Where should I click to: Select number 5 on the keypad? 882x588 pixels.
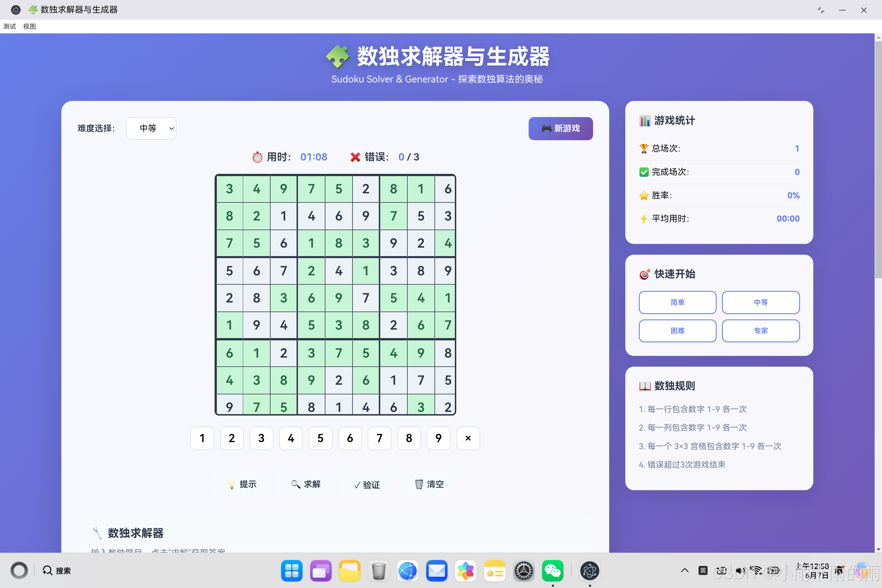(x=320, y=438)
